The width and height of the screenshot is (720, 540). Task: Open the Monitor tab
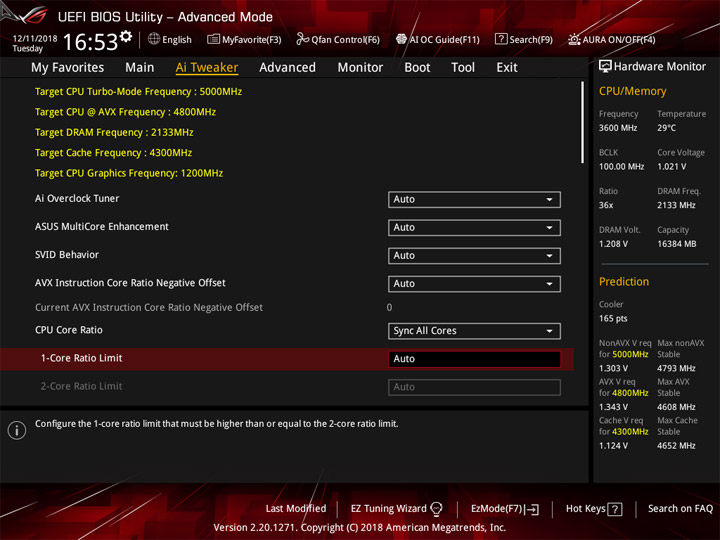point(360,68)
